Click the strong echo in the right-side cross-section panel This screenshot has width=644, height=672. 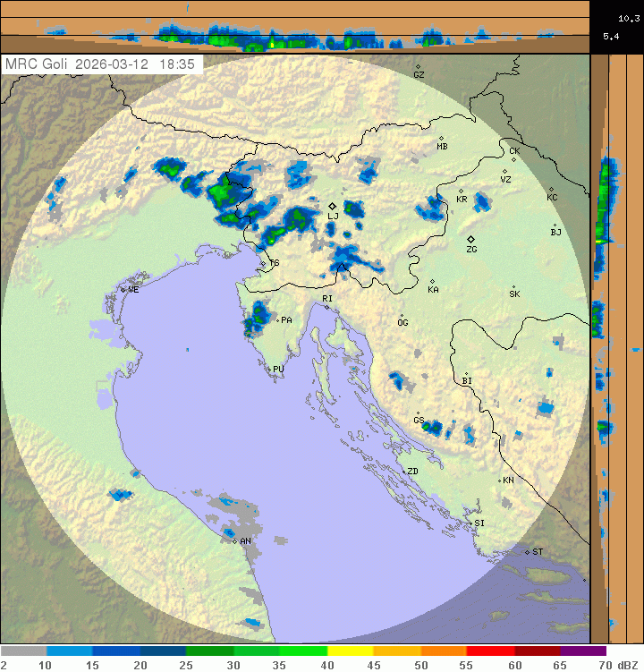pyautogui.click(x=605, y=241)
